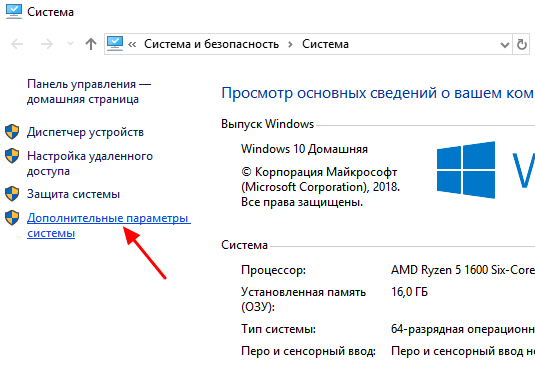Open 'Панель управления — домашняя страница'
Image resolution: width=535 pixels, height=365 pixels.
click(x=89, y=91)
